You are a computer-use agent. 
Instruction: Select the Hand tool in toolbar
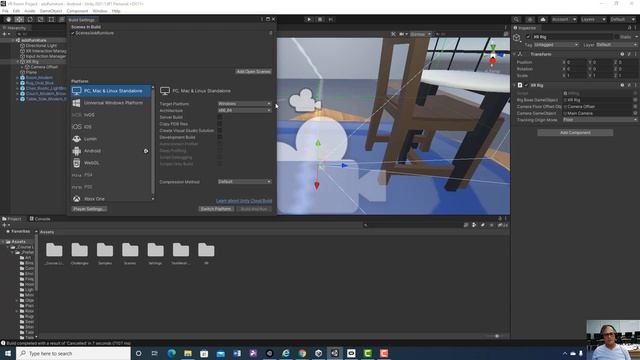9,20
